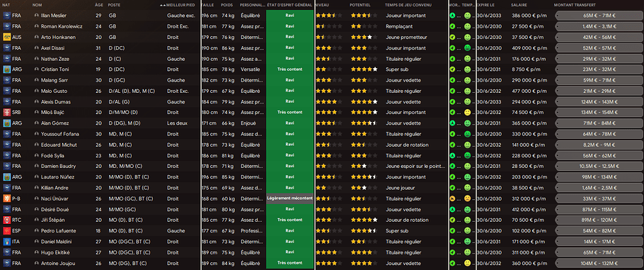Click Serbia flag icon in Miloš Bajić row
This screenshot has height=270, width=644.
coord(6,113)
